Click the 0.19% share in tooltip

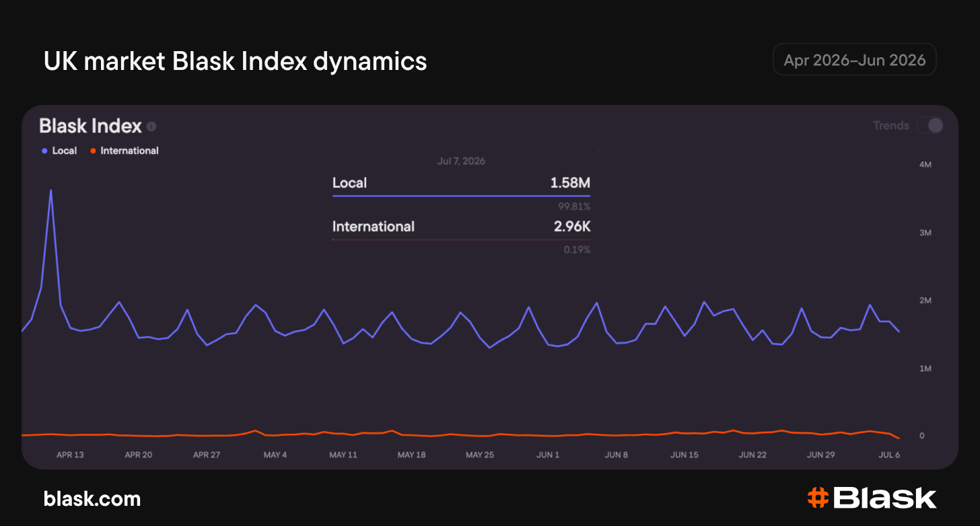(x=577, y=250)
